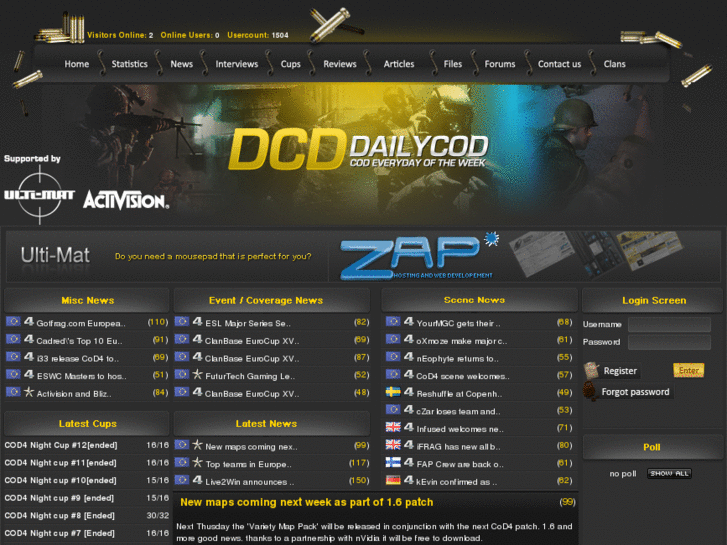Open ESWC Masters to hos.. news item

(81, 376)
